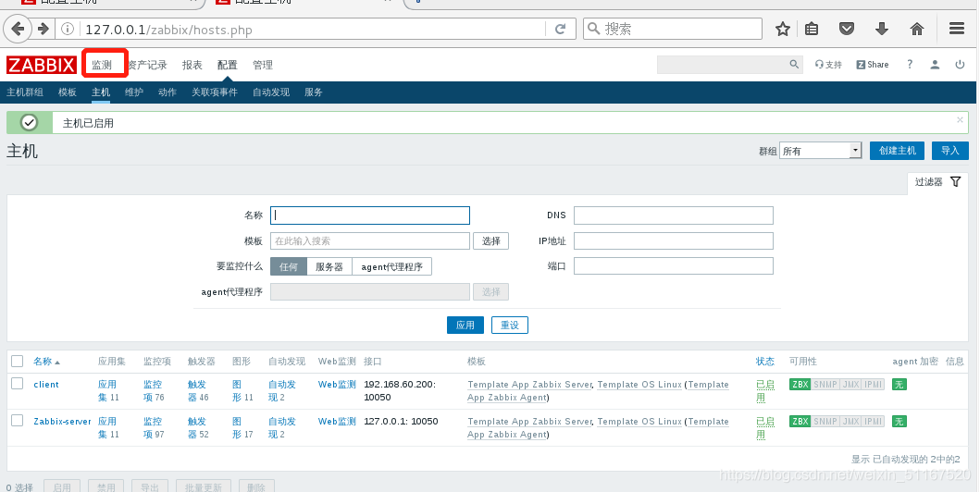Show site info icon in address bar
980x492 pixels.
(x=68, y=29)
